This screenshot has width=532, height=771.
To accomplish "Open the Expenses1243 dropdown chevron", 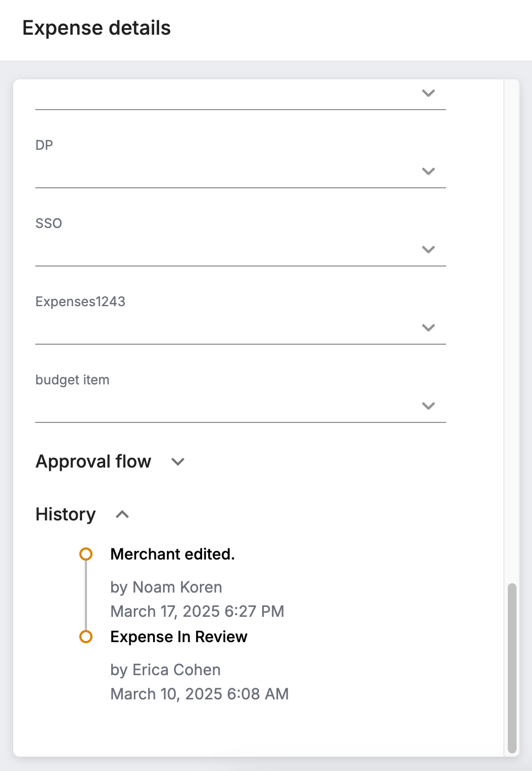I will click(428, 328).
